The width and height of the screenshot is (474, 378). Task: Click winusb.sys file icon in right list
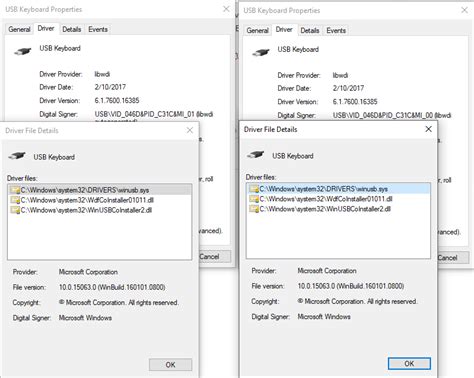click(254, 189)
